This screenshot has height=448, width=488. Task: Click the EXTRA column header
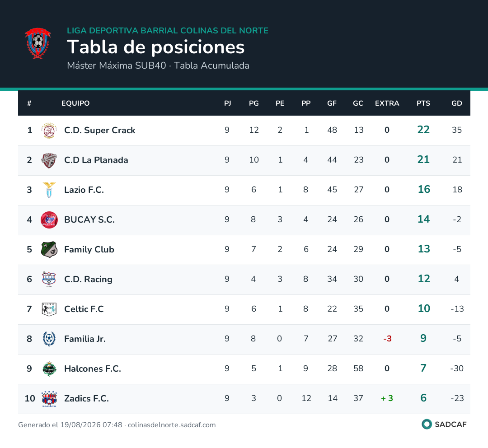tap(387, 103)
